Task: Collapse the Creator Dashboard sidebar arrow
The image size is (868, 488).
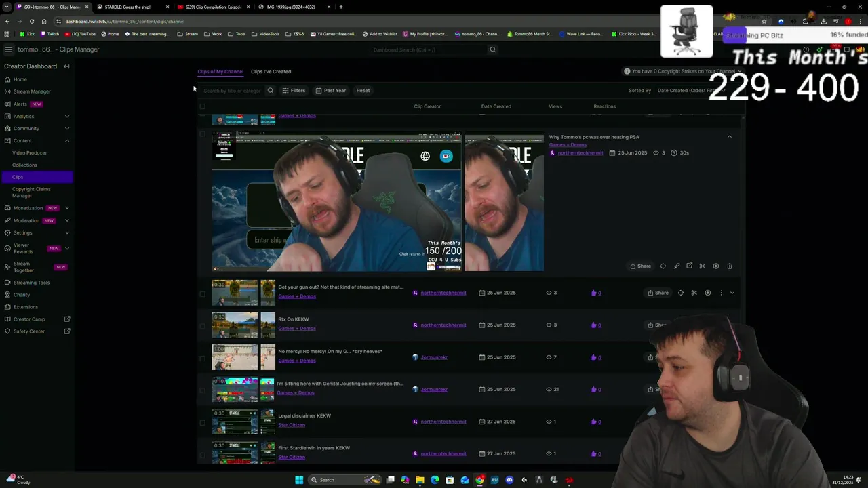Action: 66,66
